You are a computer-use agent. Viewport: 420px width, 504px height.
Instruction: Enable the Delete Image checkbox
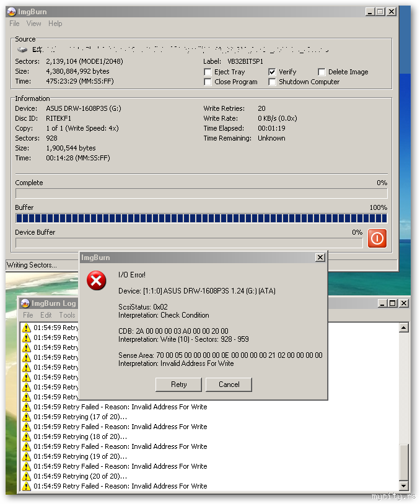point(322,72)
